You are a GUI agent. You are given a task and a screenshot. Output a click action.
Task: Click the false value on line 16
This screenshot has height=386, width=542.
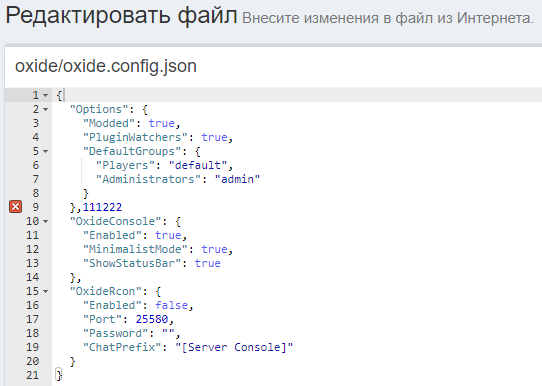(171, 305)
